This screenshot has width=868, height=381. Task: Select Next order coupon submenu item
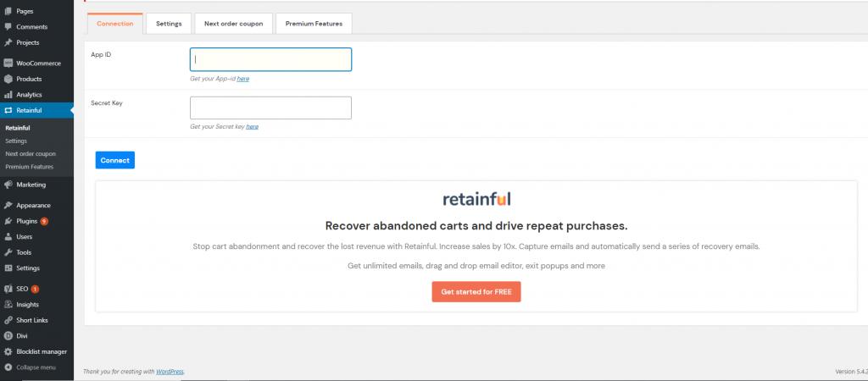click(x=31, y=154)
